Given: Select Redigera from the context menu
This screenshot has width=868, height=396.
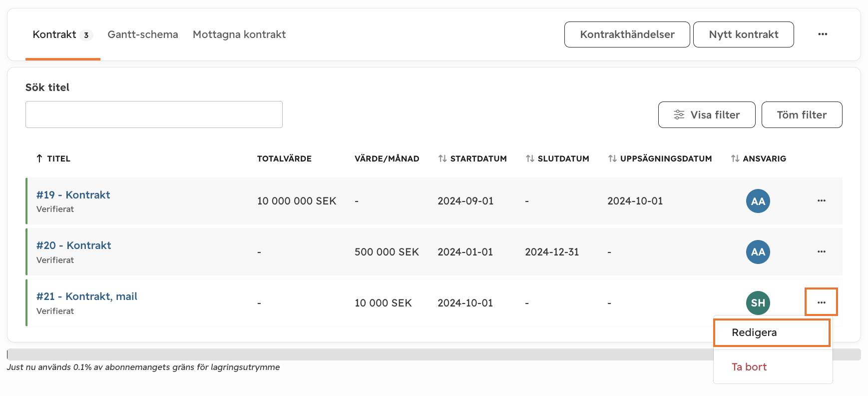Looking at the screenshot, I should coord(772,332).
